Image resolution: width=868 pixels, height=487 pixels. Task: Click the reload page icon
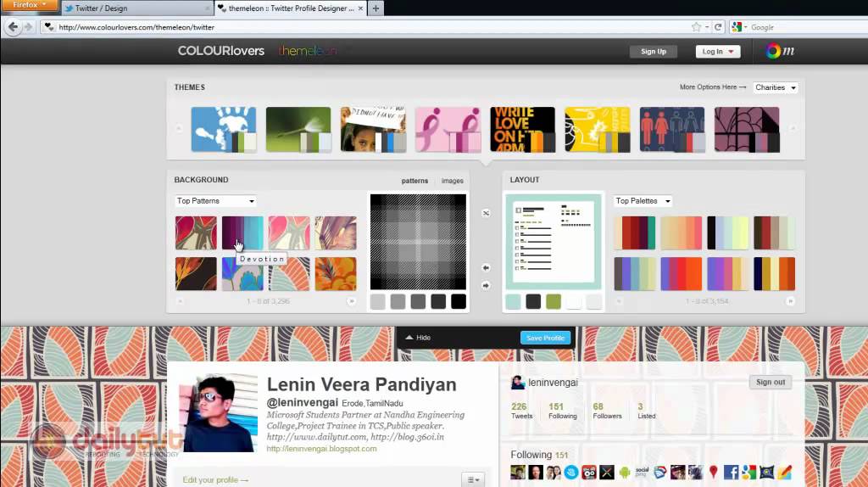(x=718, y=26)
